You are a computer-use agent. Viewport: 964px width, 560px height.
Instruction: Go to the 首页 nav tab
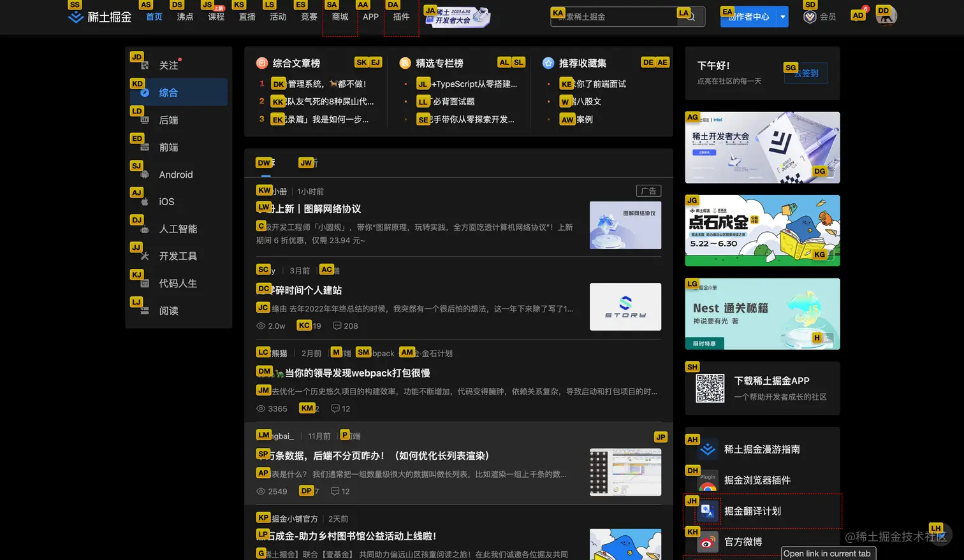coord(154,17)
